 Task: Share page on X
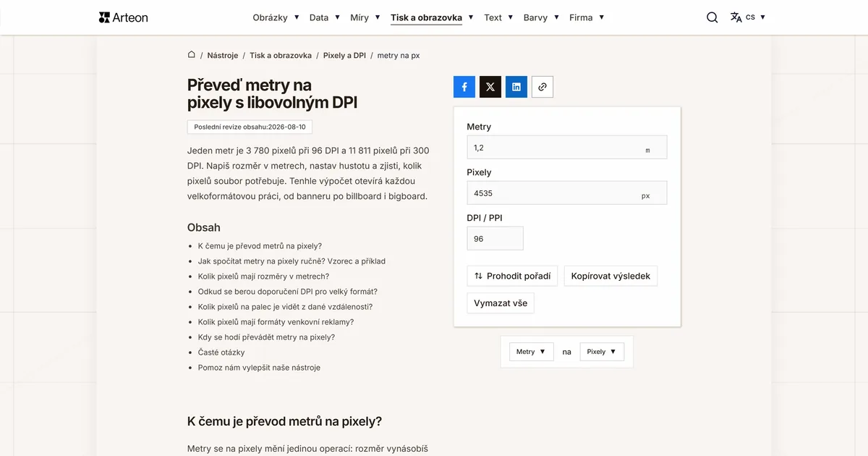tap(490, 87)
